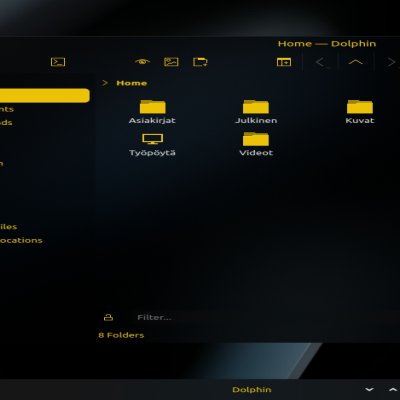Select the Kuvat folder icon
Image resolution: width=400 pixels, height=400 pixels.
point(360,107)
